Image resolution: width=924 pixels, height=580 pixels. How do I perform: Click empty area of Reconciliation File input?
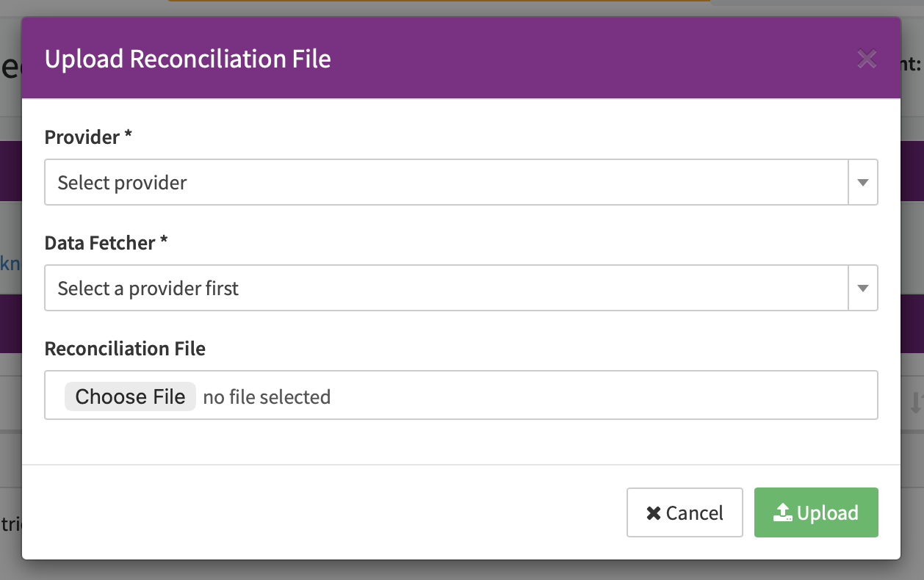coord(602,396)
